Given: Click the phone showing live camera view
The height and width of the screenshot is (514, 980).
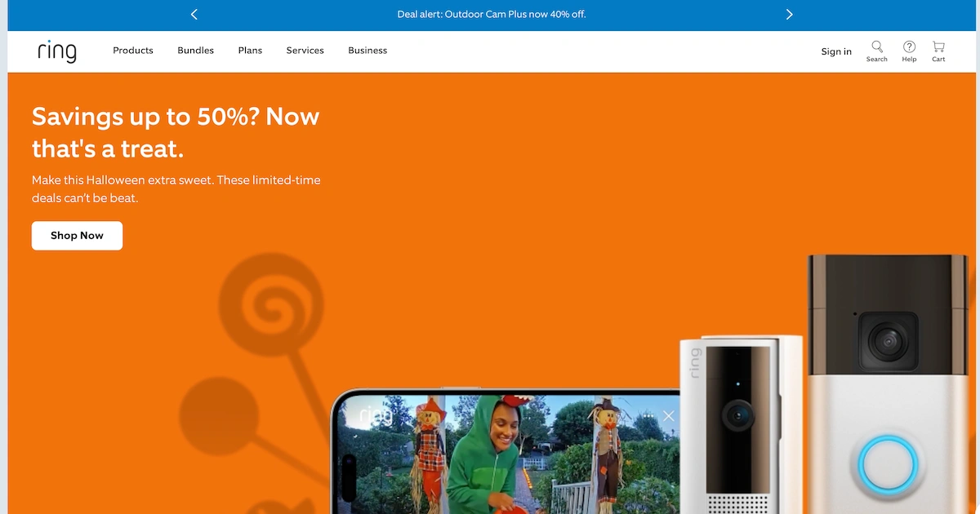Looking at the screenshot, I should pos(506,450).
